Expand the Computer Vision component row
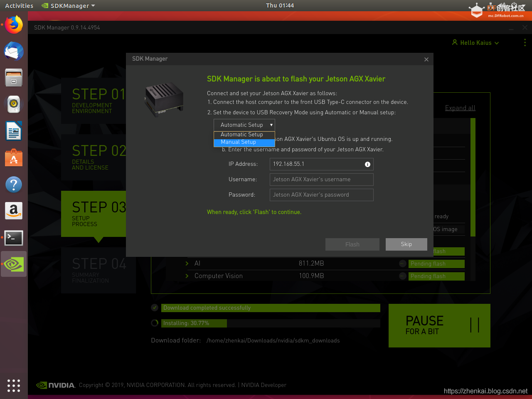The height and width of the screenshot is (399, 532). (187, 276)
